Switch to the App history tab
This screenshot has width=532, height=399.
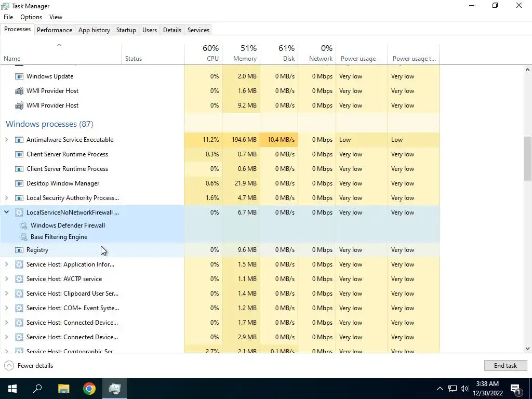pyautogui.click(x=95, y=30)
